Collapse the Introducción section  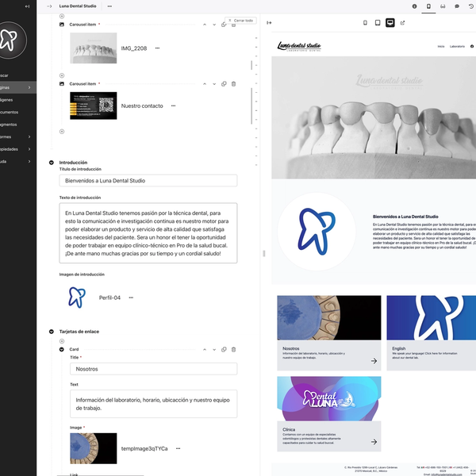(52, 163)
